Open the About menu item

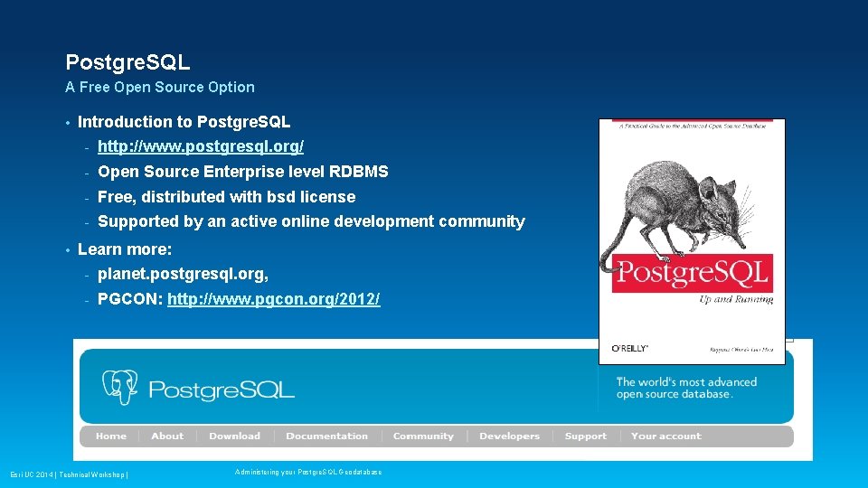(167, 436)
